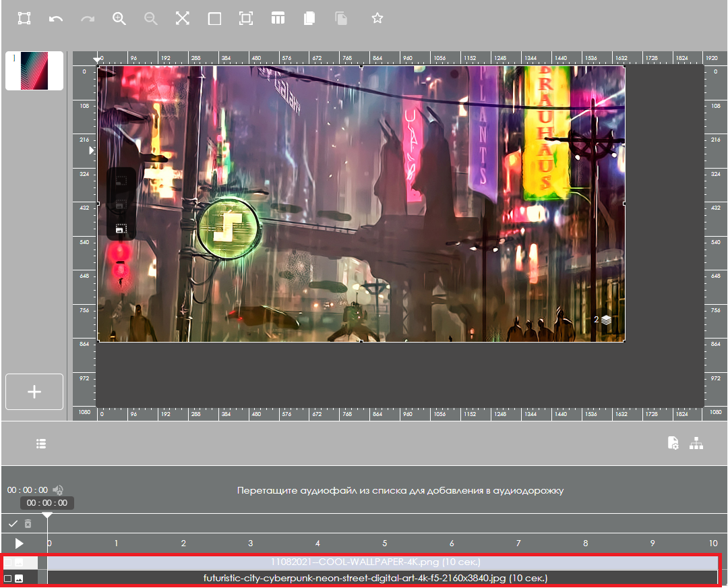Click the focus frame icon in toolbar
This screenshot has width=728, height=588.
click(246, 19)
